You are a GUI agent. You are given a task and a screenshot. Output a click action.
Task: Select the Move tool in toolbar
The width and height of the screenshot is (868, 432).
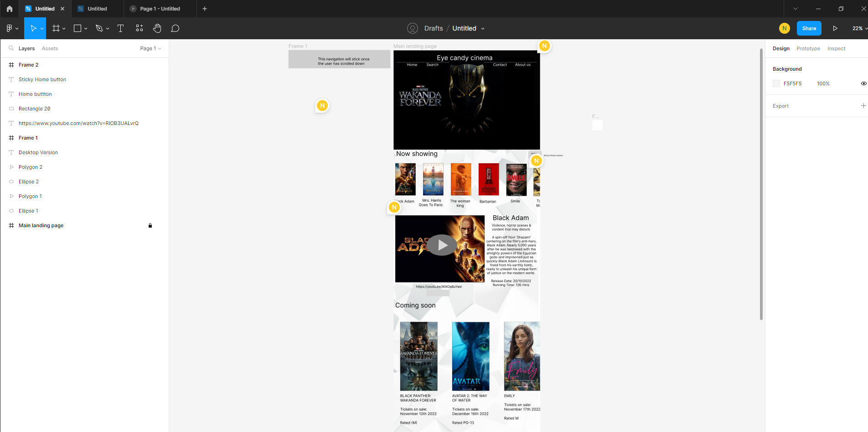(x=33, y=28)
